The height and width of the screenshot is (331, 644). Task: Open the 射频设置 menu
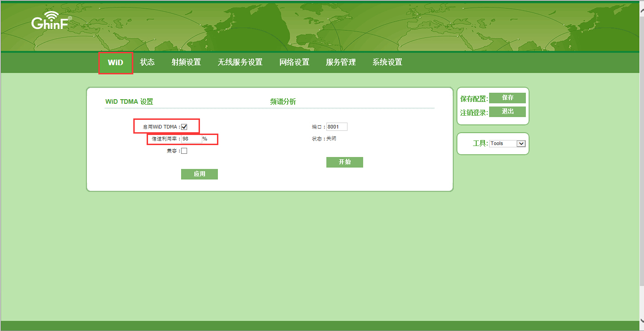[186, 62]
